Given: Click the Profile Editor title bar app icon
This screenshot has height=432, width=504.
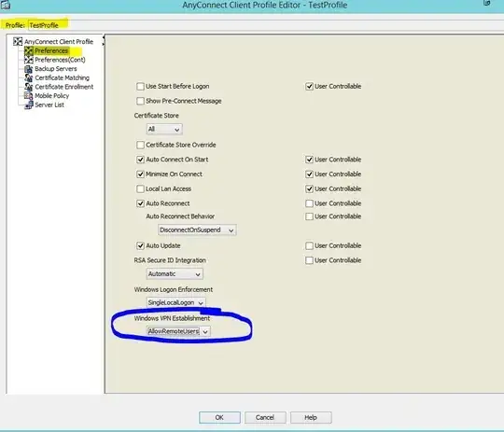Looking at the screenshot, I should (x=6, y=5).
